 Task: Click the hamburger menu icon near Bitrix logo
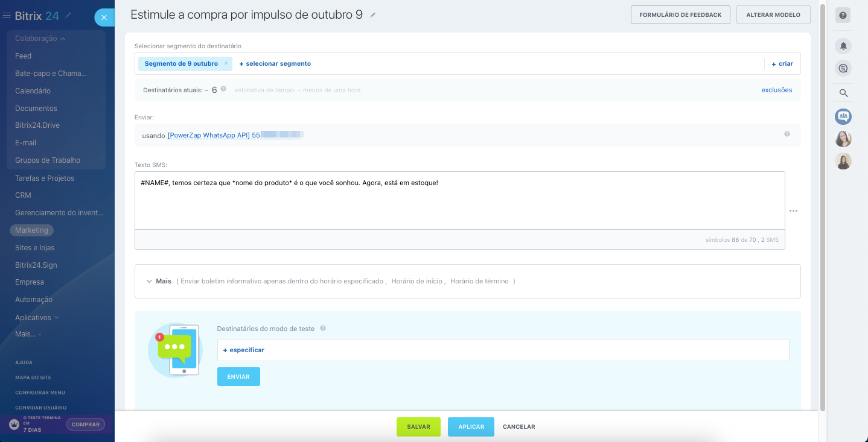pyautogui.click(x=7, y=16)
